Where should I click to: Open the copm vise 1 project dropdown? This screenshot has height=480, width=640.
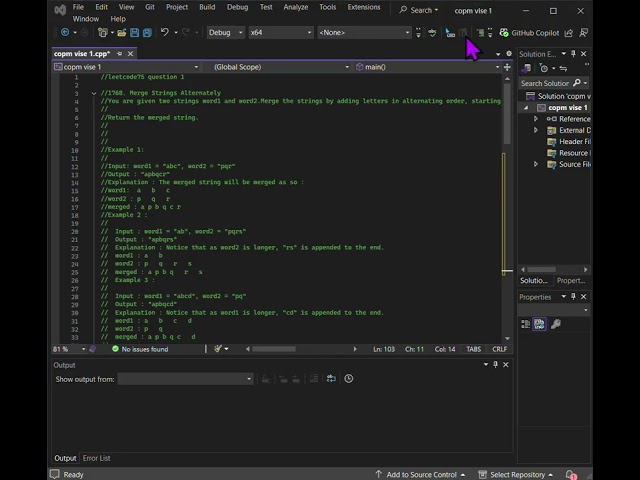[126, 67]
